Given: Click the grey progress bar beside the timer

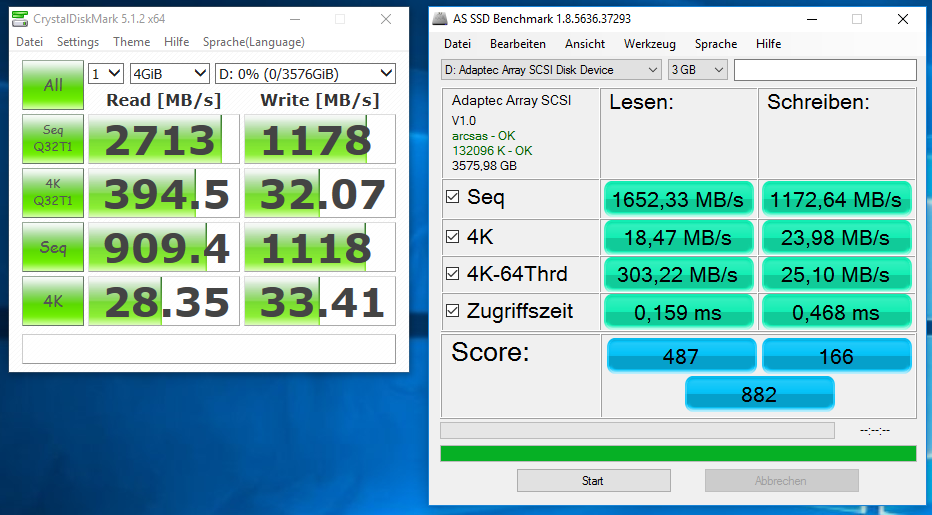Looking at the screenshot, I should pyautogui.click(x=637, y=431).
